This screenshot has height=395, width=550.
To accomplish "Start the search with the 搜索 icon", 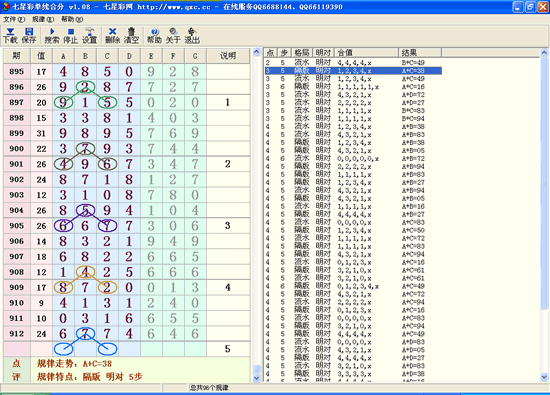I will coord(52,36).
